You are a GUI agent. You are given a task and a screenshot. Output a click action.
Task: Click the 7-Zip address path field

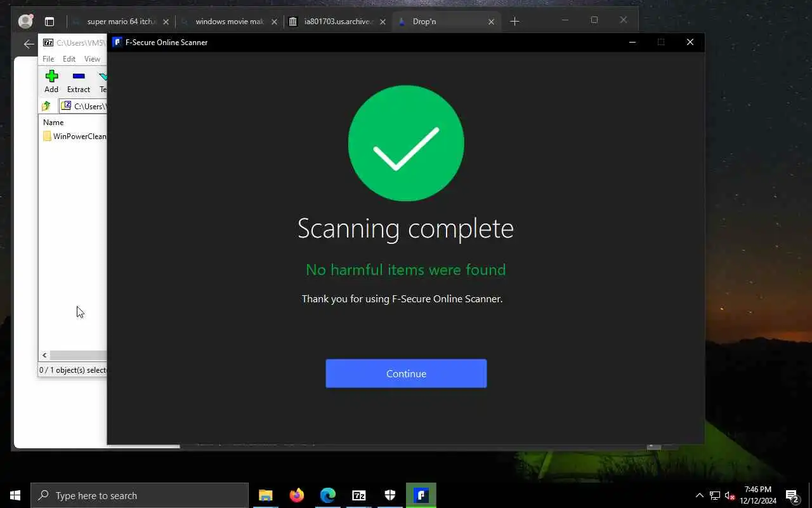84,106
